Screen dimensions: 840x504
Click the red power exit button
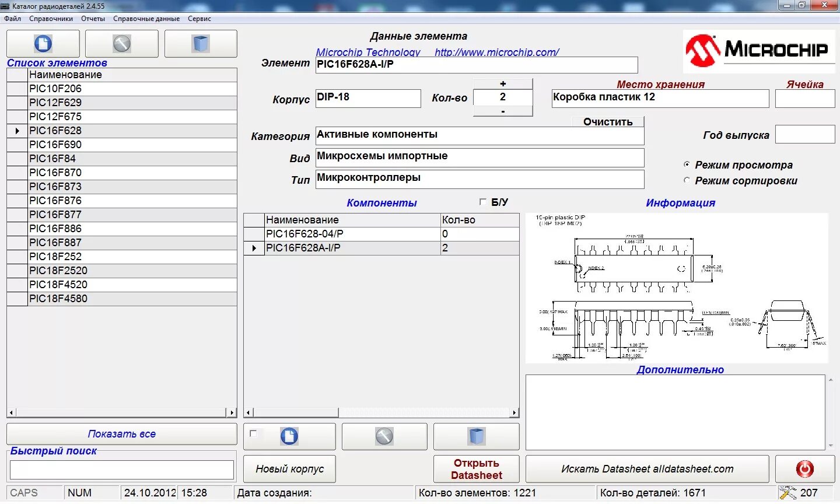pos(805,469)
